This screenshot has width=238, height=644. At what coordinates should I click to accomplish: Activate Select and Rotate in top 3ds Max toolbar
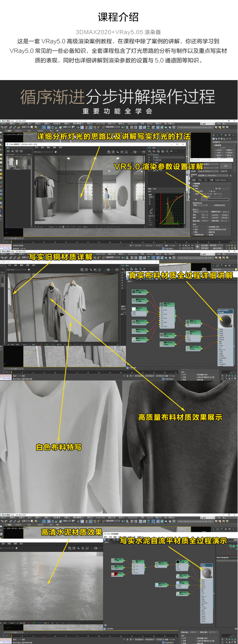[52, 128]
